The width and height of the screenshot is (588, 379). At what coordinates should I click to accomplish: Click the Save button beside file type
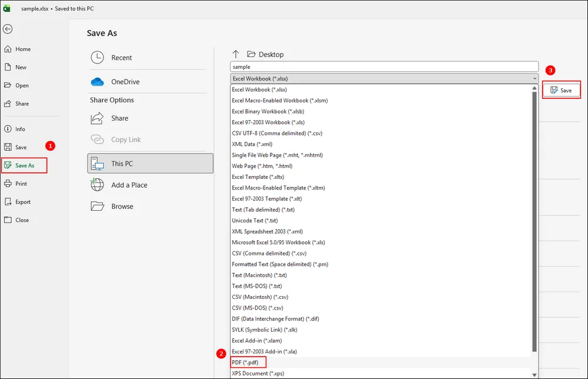[x=562, y=90]
